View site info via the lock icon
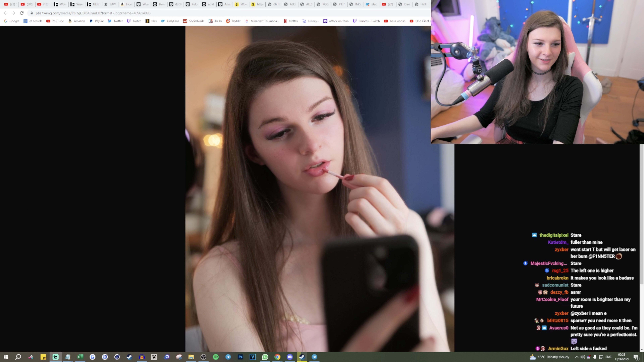The image size is (644, 362). pos(31,13)
